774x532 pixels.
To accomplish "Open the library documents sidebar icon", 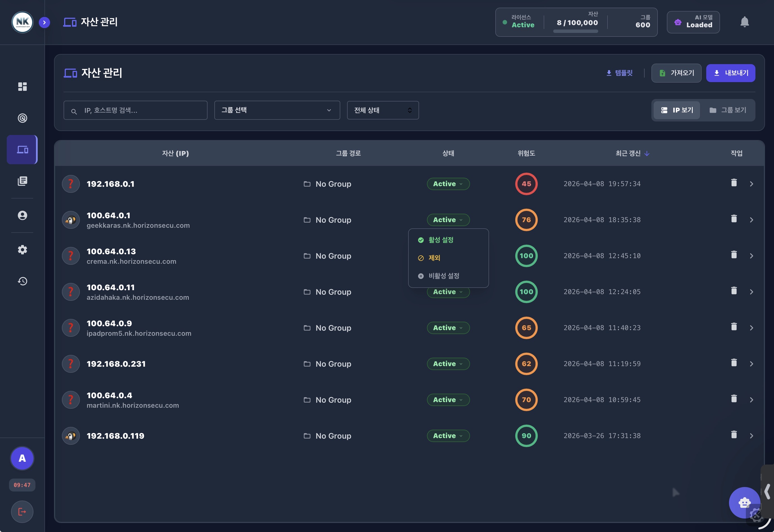I will click(22, 181).
